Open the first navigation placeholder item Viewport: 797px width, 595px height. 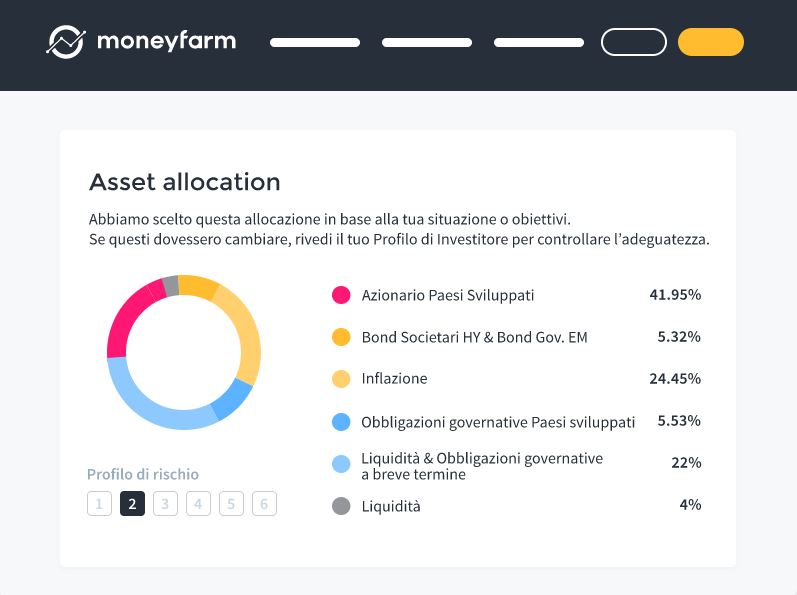click(x=315, y=43)
